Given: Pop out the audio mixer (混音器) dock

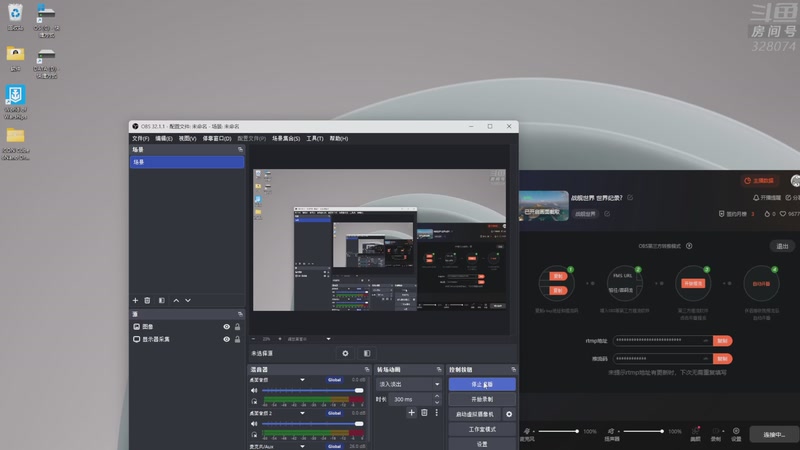Looking at the screenshot, I should [x=367, y=369].
